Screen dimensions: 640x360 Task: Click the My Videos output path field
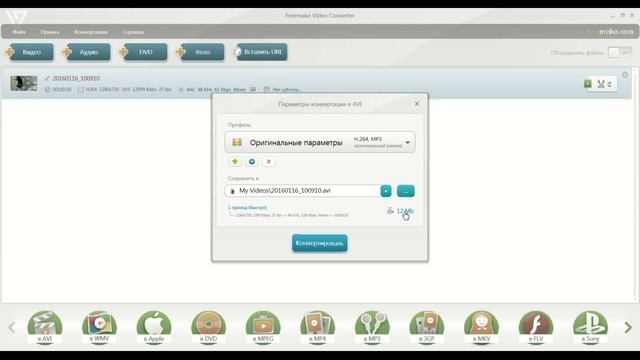click(x=302, y=191)
